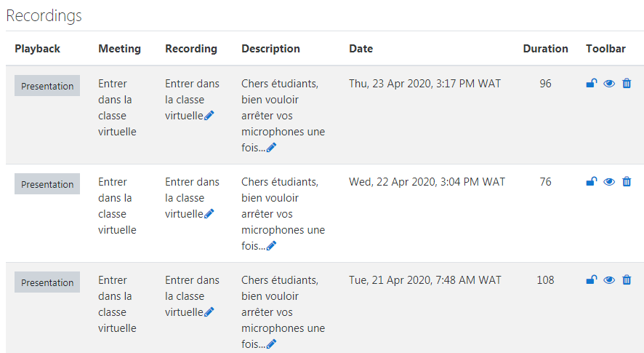
Task: Edit description of the 22 Apr recording
Action: coord(272,246)
